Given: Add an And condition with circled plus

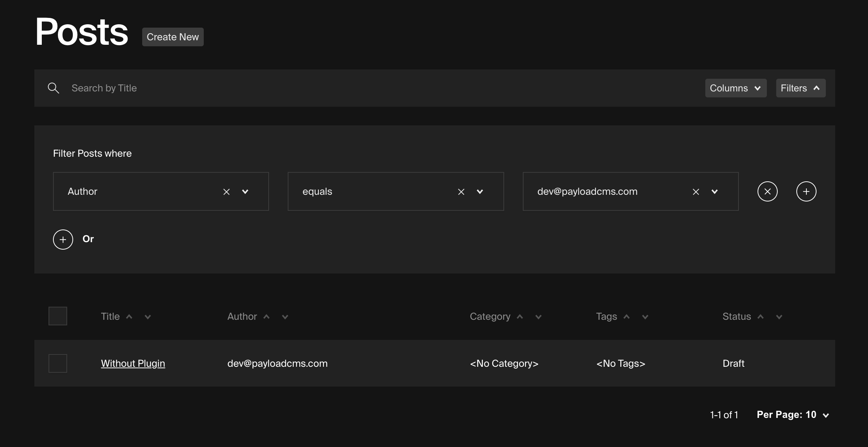Looking at the screenshot, I should (806, 191).
